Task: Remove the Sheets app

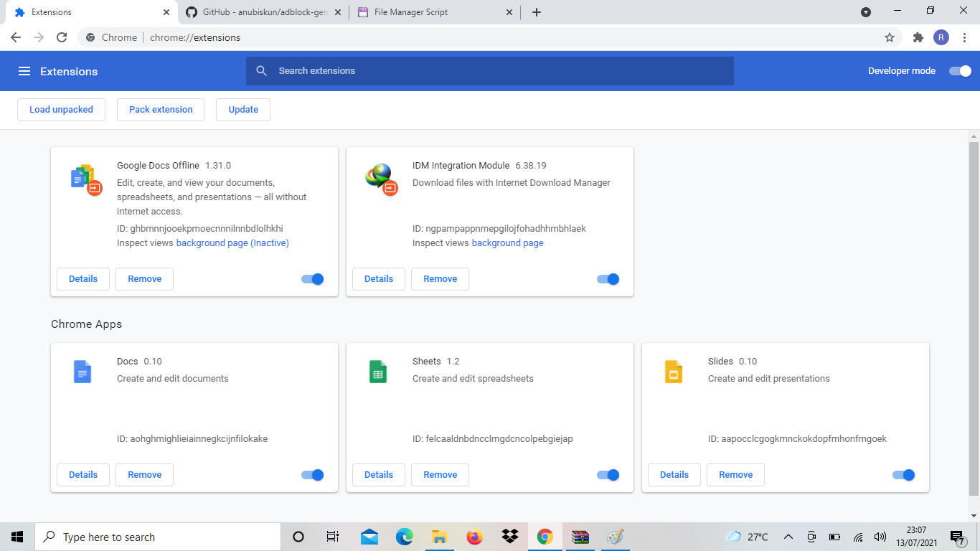Action: coord(440,475)
